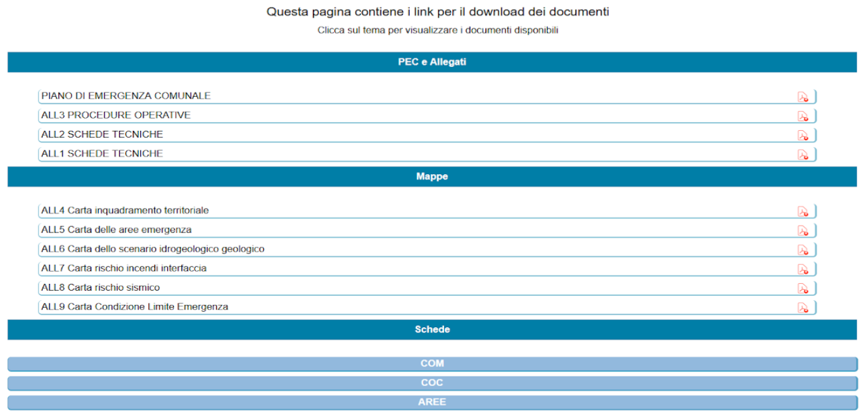Viewport: 868px width, 418px height.
Task: Download ALL3 PROCEDURE OPERATIVE via PDF icon
Action: [x=803, y=116]
